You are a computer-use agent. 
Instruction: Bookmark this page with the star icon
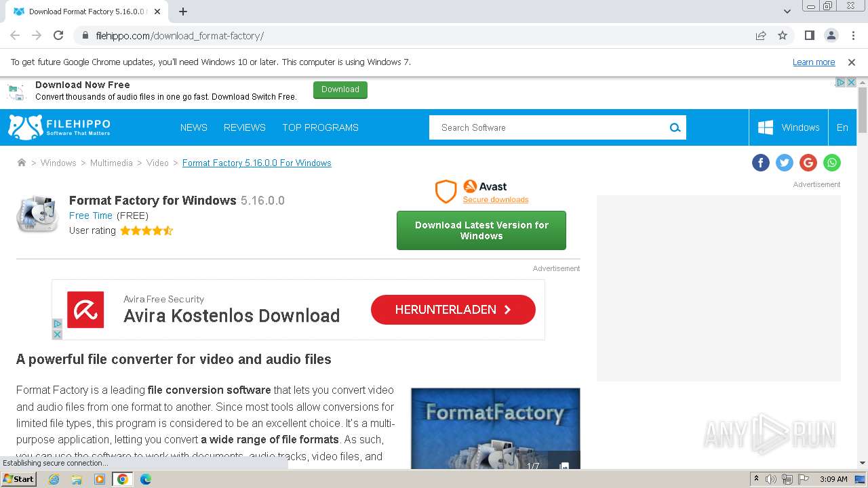tap(783, 35)
